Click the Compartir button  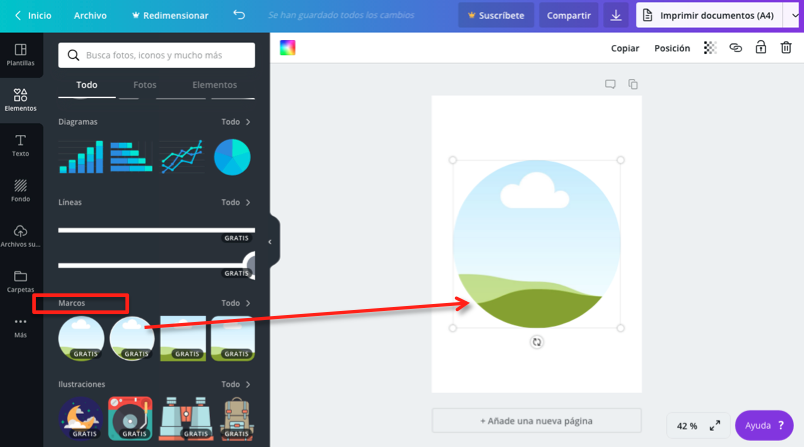(x=569, y=15)
